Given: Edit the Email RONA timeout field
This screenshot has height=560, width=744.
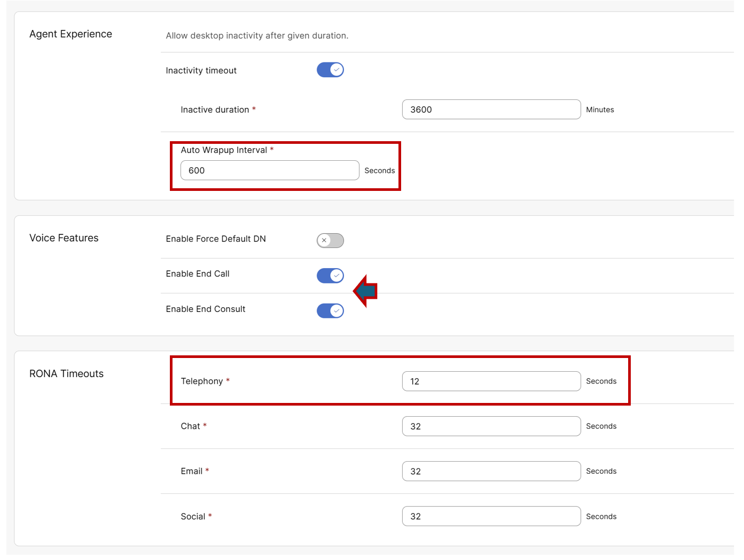Looking at the screenshot, I should [491, 471].
